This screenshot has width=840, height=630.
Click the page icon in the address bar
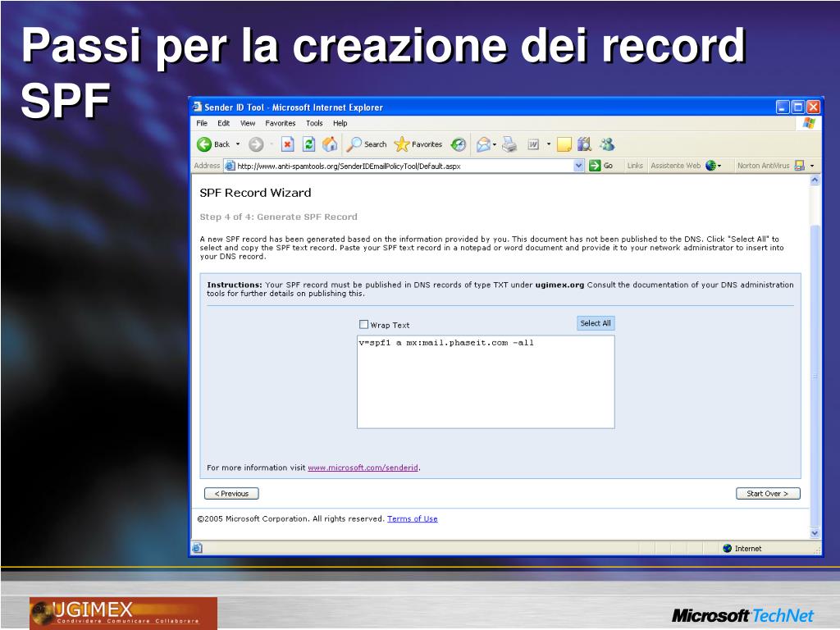230,166
